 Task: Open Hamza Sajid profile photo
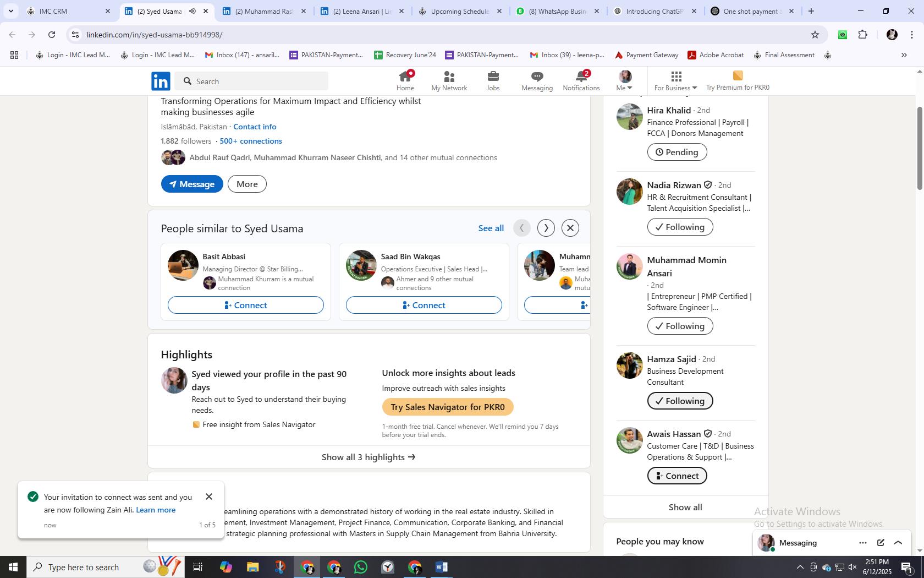tap(630, 366)
